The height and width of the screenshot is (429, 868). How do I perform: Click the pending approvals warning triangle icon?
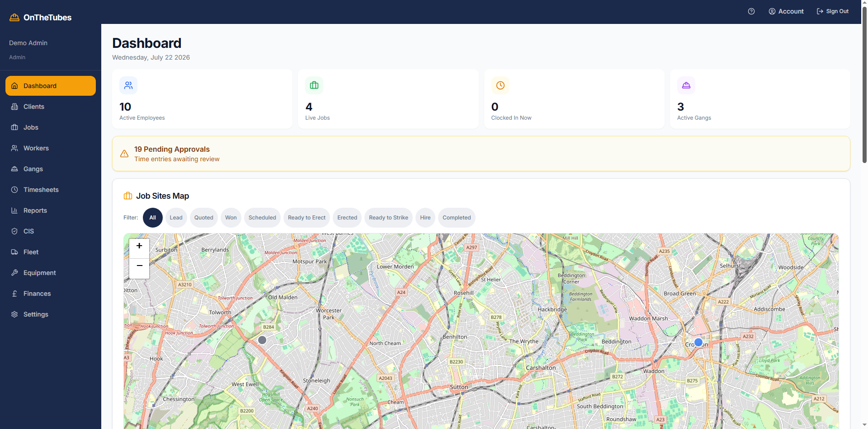(x=124, y=154)
